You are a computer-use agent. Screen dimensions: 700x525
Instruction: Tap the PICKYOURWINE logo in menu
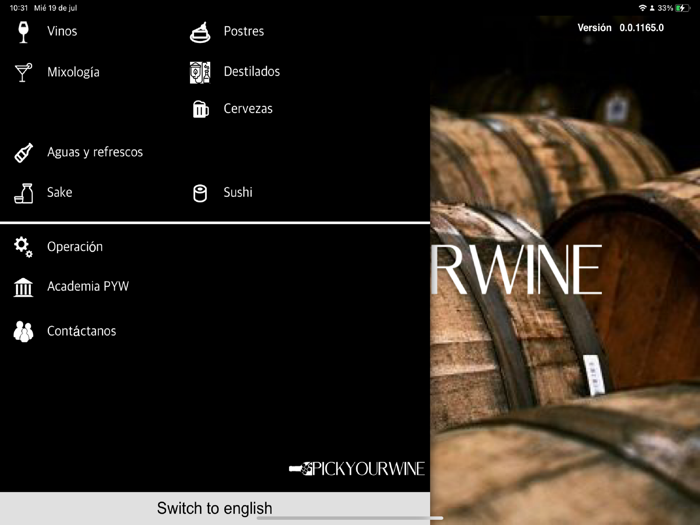point(357,469)
